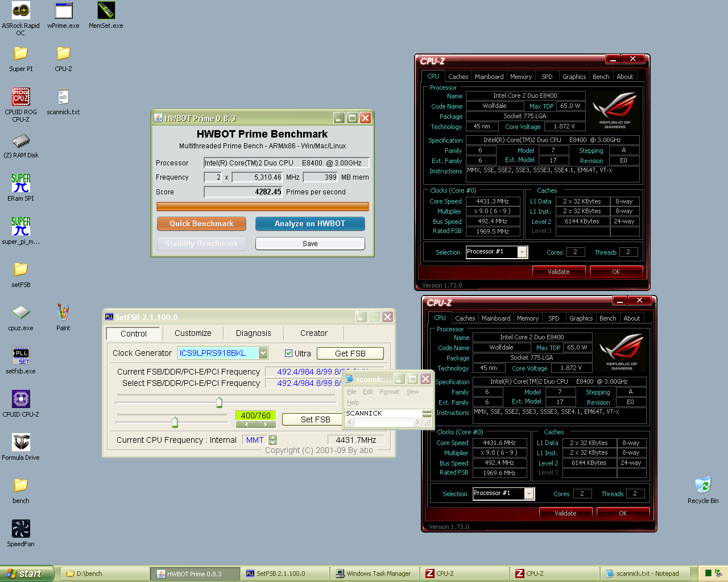728x582 pixels.
Task: Select the super_pi_m... desktop icon
Action: 20,231
